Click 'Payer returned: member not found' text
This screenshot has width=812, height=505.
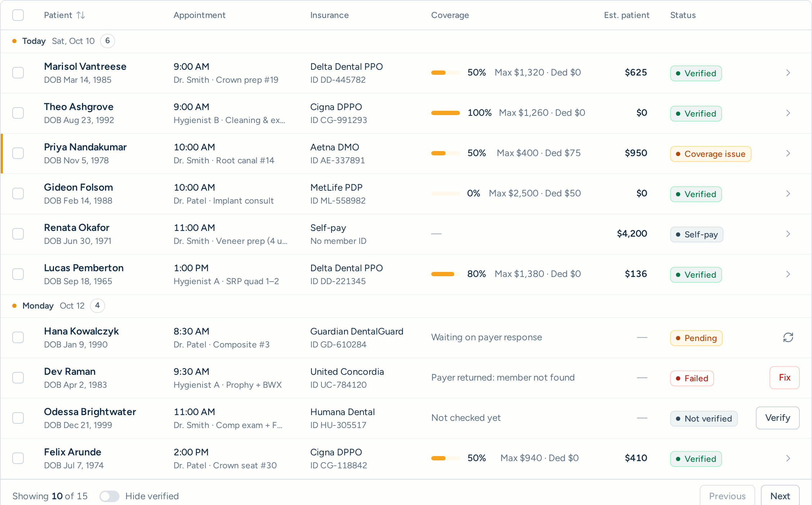pos(503,378)
